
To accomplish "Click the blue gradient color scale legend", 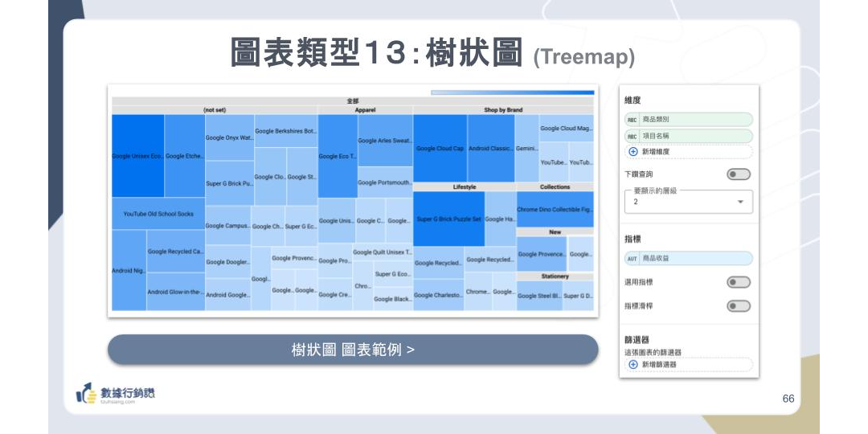I will (512, 92).
